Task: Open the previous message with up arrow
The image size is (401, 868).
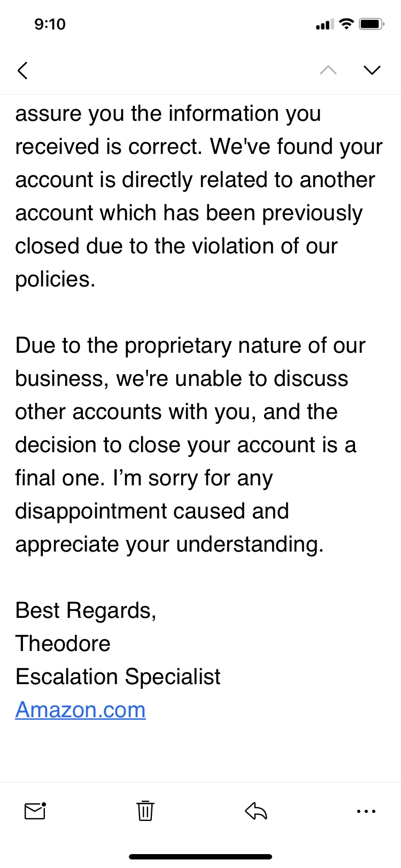Action: (328, 71)
